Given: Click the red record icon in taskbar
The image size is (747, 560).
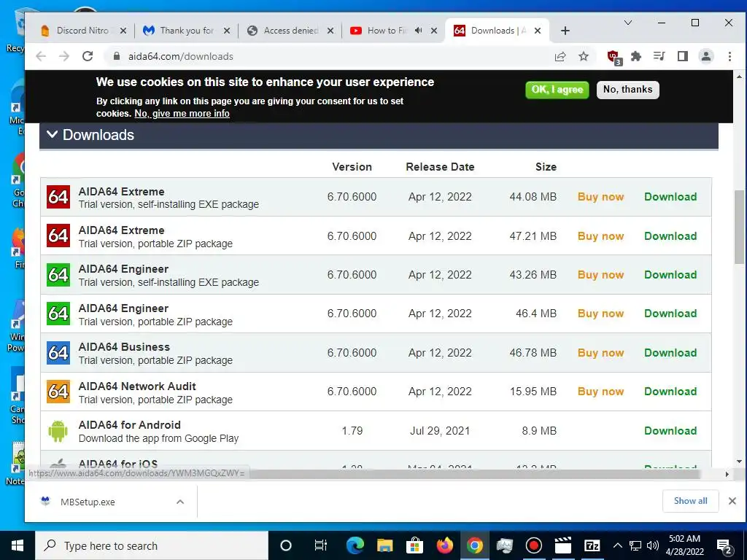Looking at the screenshot, I should pos(533,545).
